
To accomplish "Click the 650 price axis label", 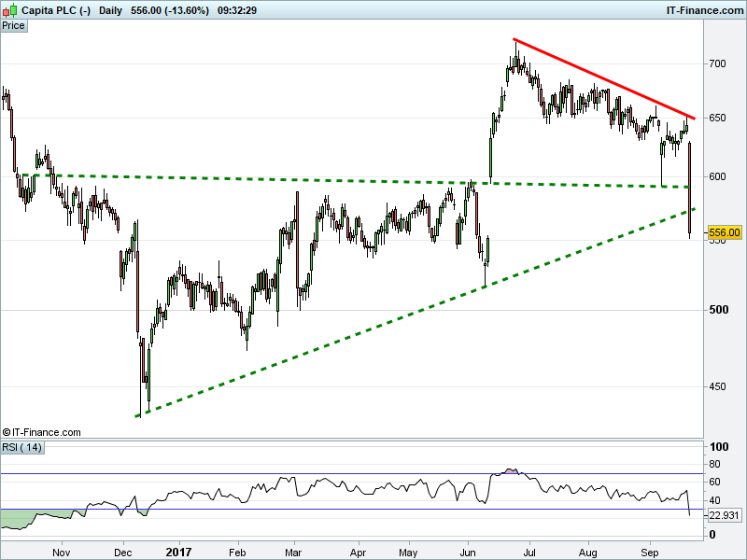I will pyautogui.click(x=717, y=119).
